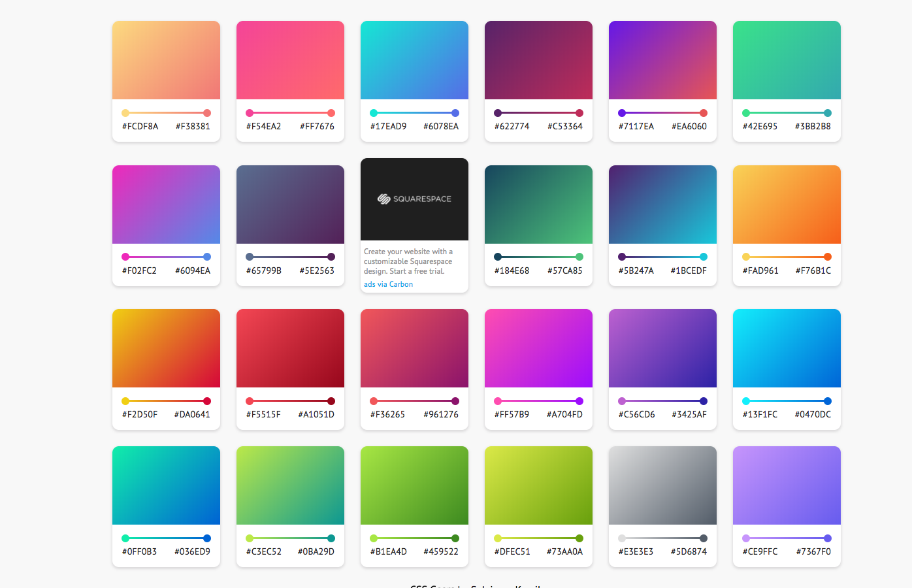Click the #FCDF8A to #F38381 gradient swatch
The width and height of the screenshot is (912, 588).
pyautogui.click(x=166, y=60)
